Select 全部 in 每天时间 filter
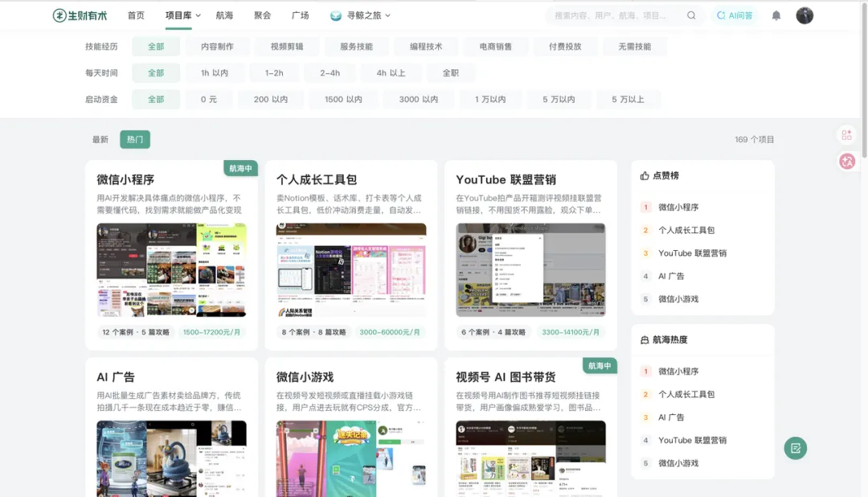Viewport: 868px width, 497px height. pos(156,72)
